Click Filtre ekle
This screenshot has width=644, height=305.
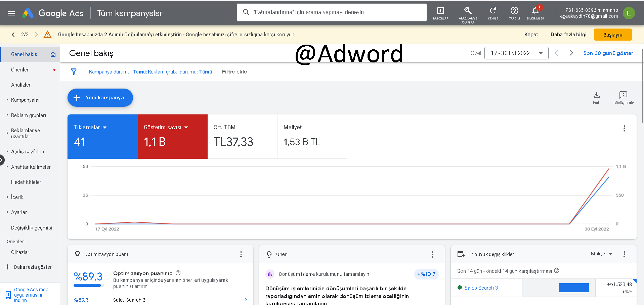click(x=234, y=72)
